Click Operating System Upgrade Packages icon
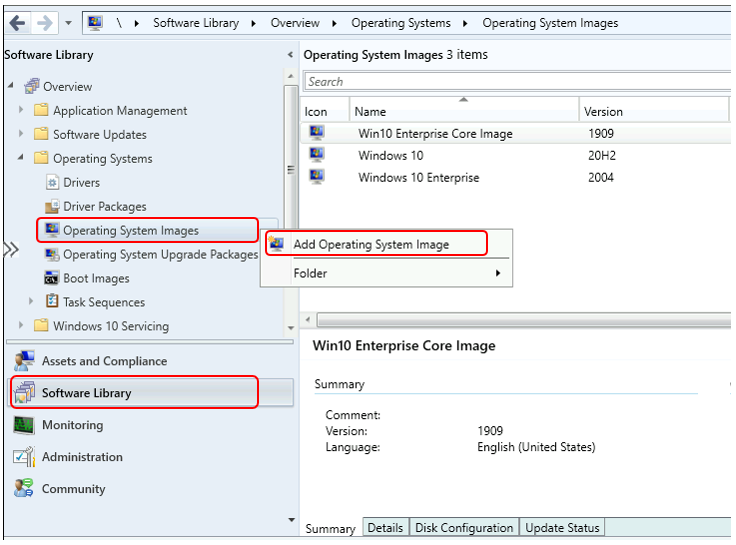 (x=52, y=254)
